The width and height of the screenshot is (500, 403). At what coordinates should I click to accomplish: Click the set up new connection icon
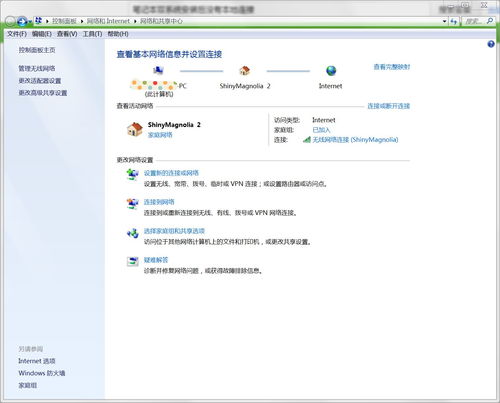(133, 174)
